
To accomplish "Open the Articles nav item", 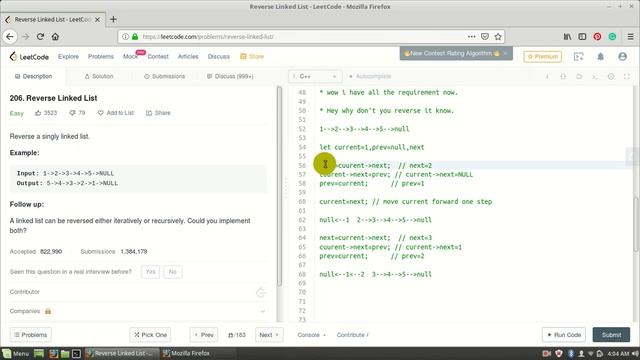I will tap(188, 57).
